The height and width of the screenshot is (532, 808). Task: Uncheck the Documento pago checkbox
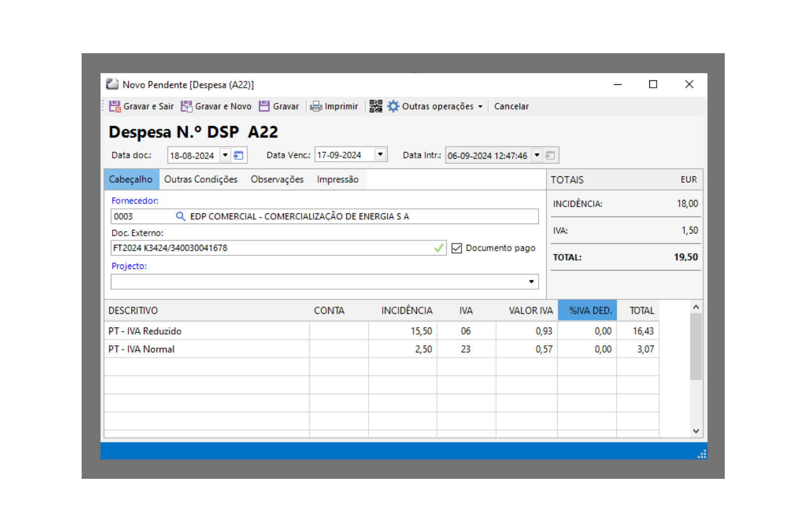coord(457,248)
